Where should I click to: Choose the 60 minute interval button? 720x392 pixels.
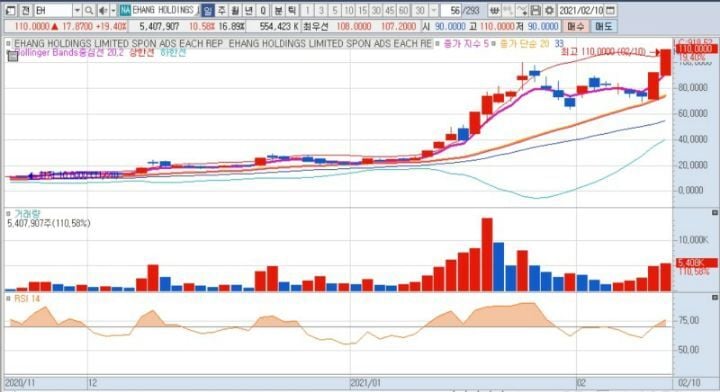coord(403,10)
